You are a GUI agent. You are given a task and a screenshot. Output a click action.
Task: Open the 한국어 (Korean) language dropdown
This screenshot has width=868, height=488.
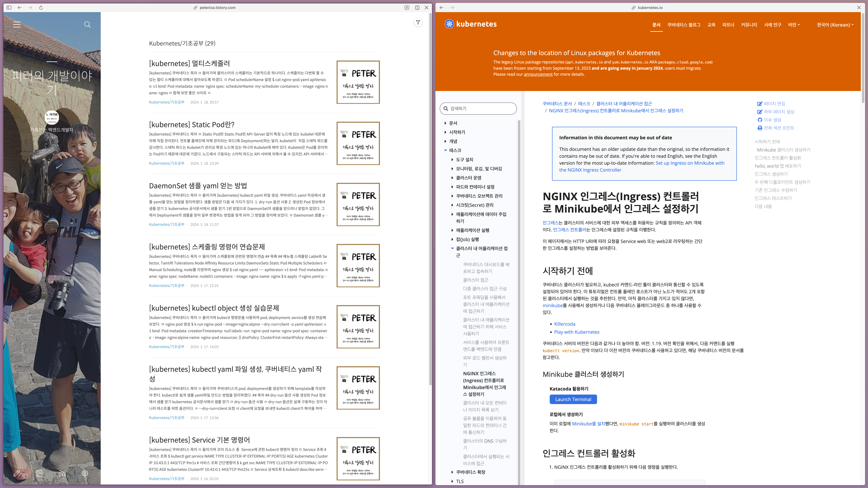point(835,25)
